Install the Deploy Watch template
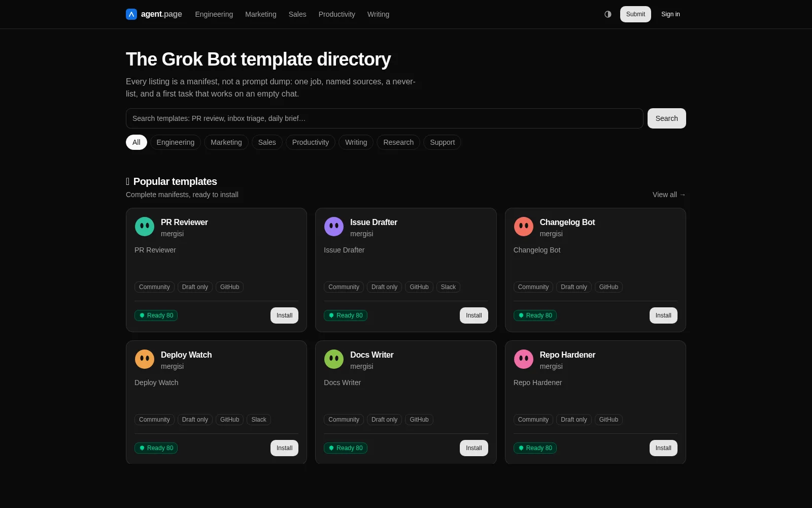Screen dimensions: 812x508 coord(284,448)
